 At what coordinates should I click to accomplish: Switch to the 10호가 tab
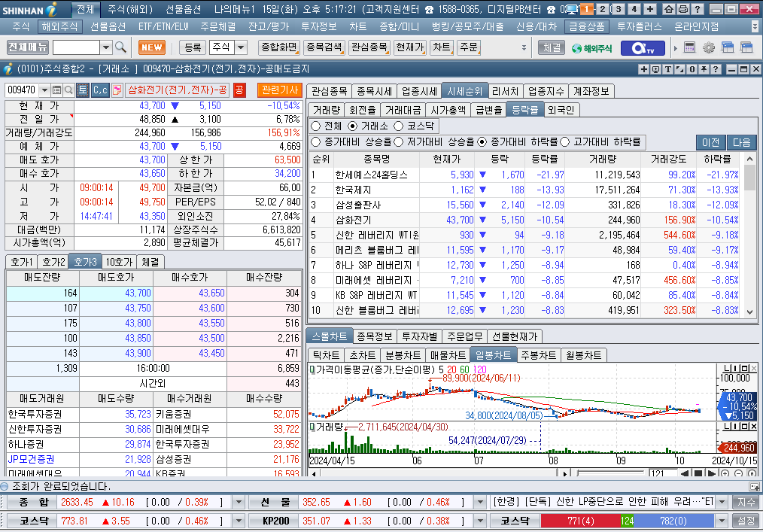119,262
